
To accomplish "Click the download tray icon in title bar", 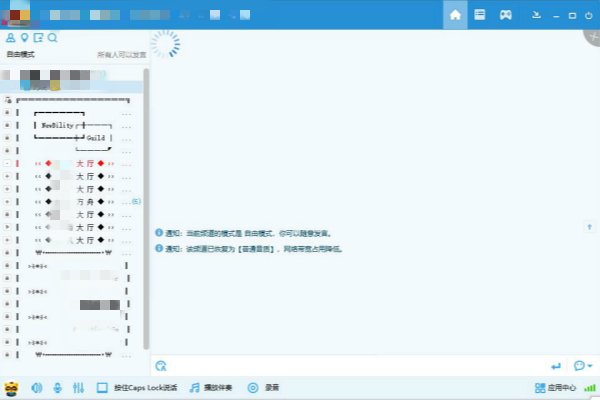I will (536, 15).
